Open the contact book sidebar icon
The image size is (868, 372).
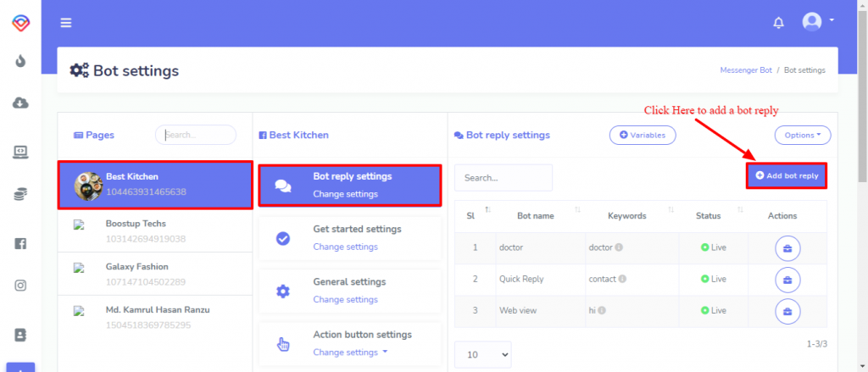(x=20, y=335)
